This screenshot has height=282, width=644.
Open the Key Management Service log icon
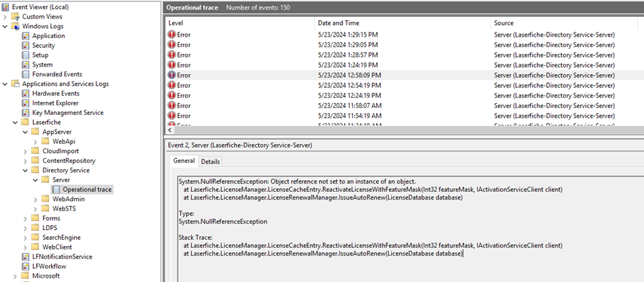[x=26, y=113]
